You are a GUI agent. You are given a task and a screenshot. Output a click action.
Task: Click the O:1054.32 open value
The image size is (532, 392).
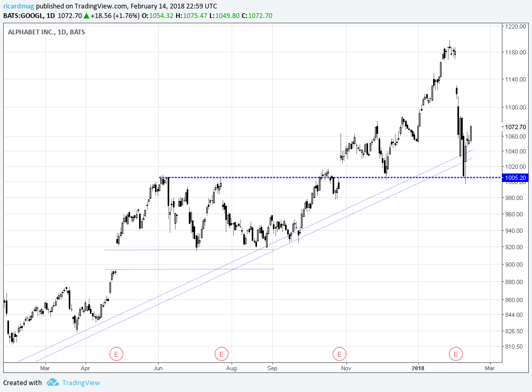158,16
